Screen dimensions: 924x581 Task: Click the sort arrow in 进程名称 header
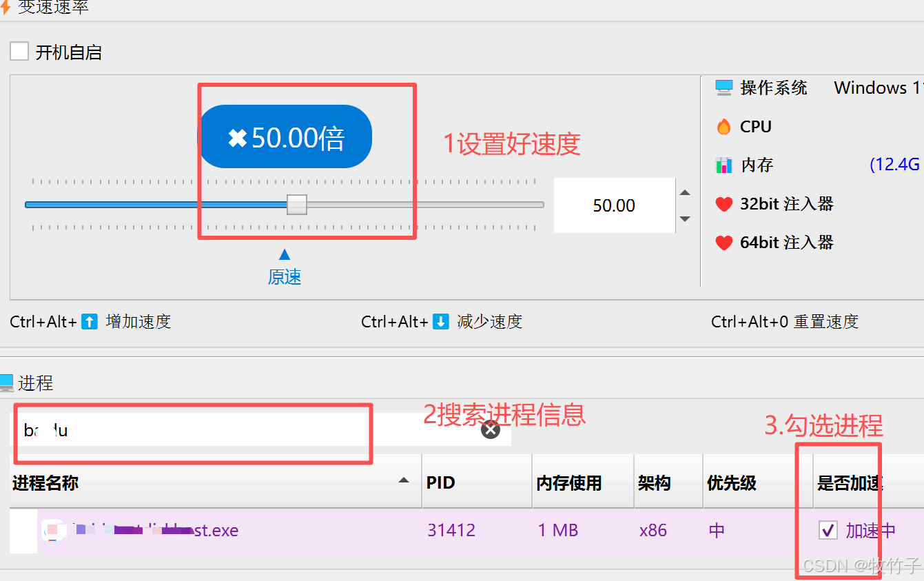pyautogui.click(x=404, y=480)
